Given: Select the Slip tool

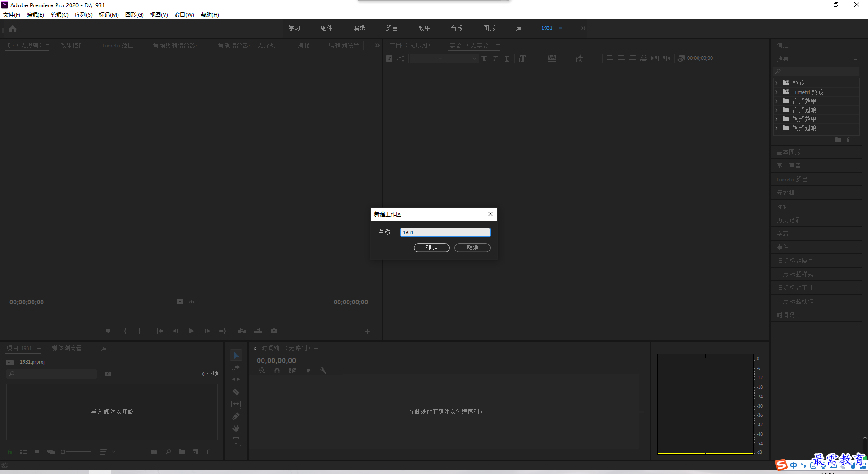Looking at the screenshot, I should tap(236, 404).
